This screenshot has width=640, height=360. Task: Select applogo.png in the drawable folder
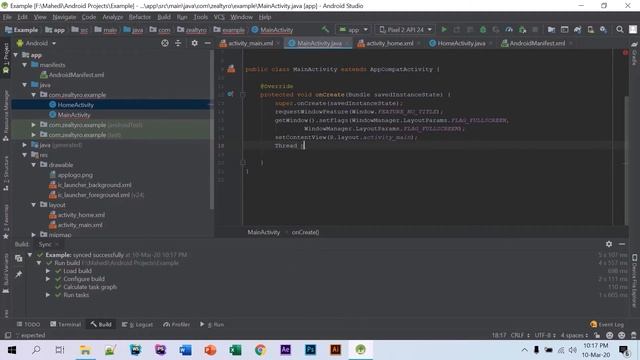(75, 175)
